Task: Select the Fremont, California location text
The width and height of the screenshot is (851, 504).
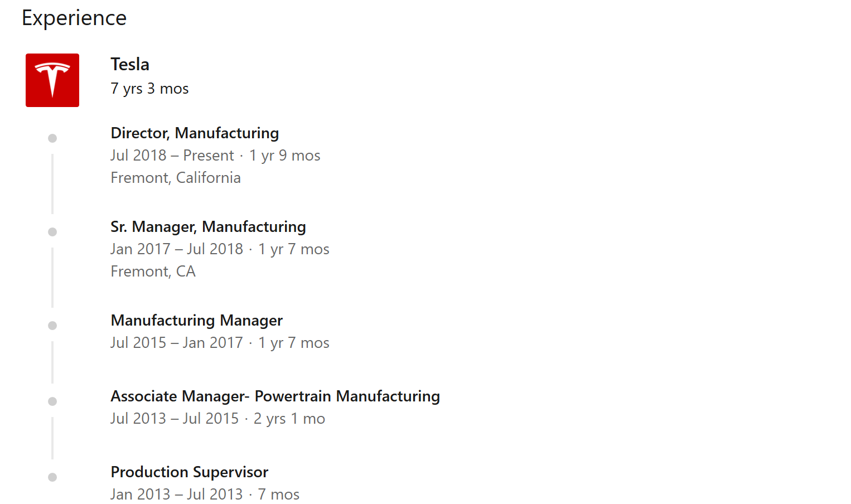Action: pos(176,178)
